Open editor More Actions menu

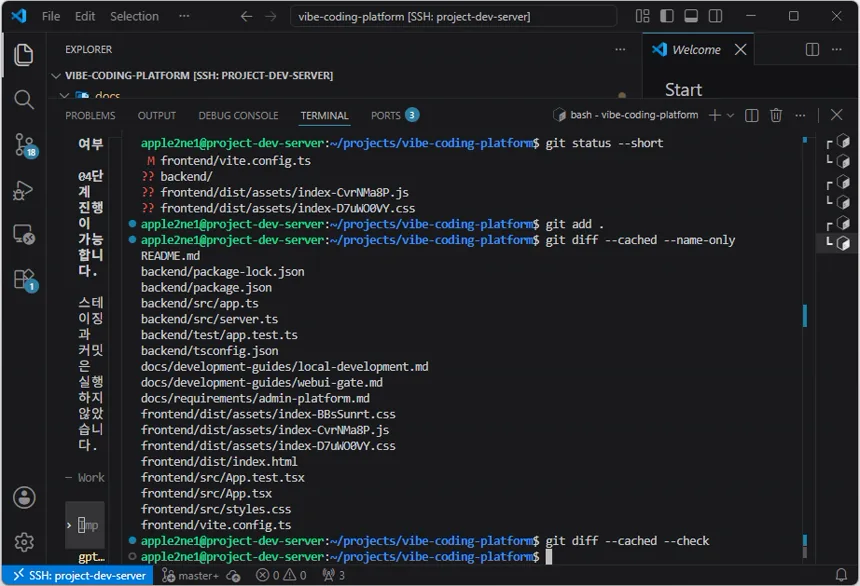[x=836, y=49]
